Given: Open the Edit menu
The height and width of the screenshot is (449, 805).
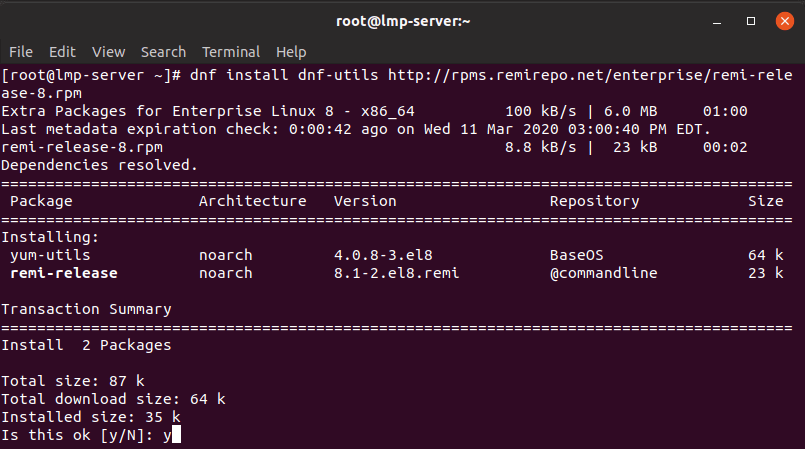Looking at the screenshot, I should (62, 52).
